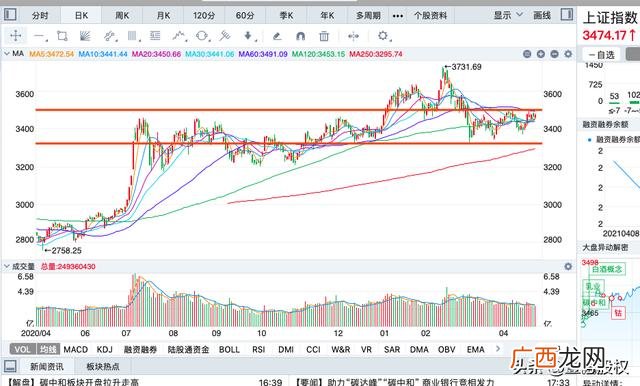Select the straight line drawing tool
This screenshot has height=386, width=640.
[39, 36]
